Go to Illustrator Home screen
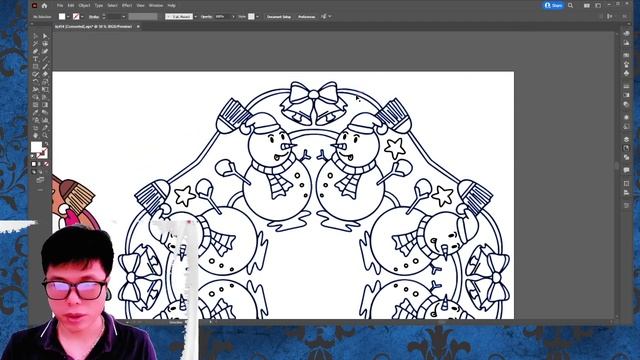The height and width of the screenshot is (360, 640). [44, 6]
